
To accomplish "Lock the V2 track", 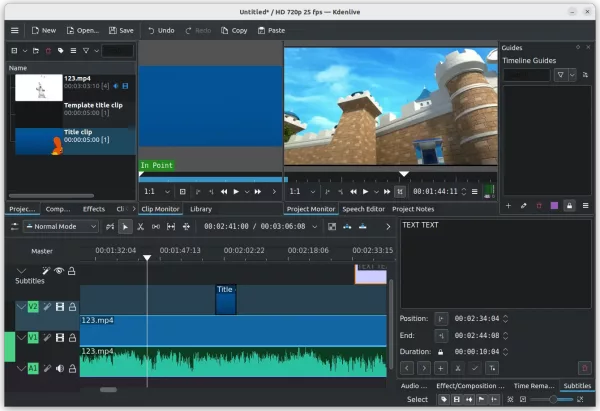I will coord(72,307).
